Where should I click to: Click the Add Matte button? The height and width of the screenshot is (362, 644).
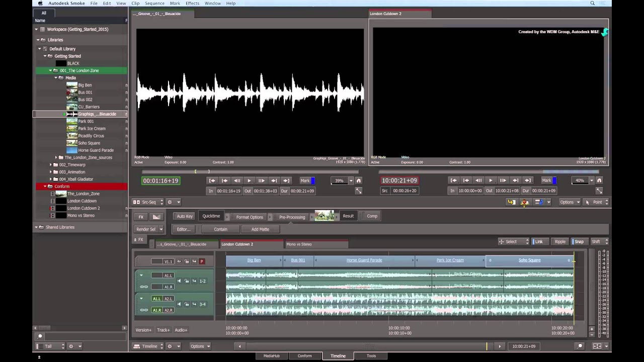click(260, 229)
